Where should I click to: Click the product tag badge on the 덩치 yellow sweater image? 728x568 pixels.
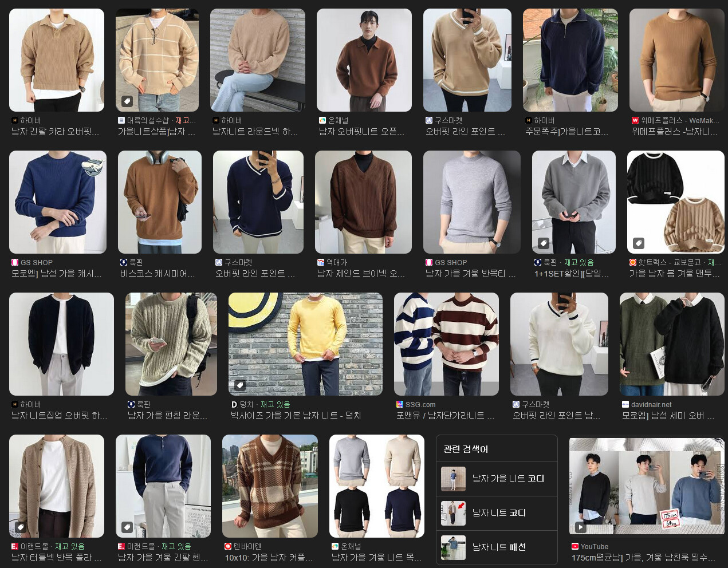pyautogui.click(x=240, y=385)
